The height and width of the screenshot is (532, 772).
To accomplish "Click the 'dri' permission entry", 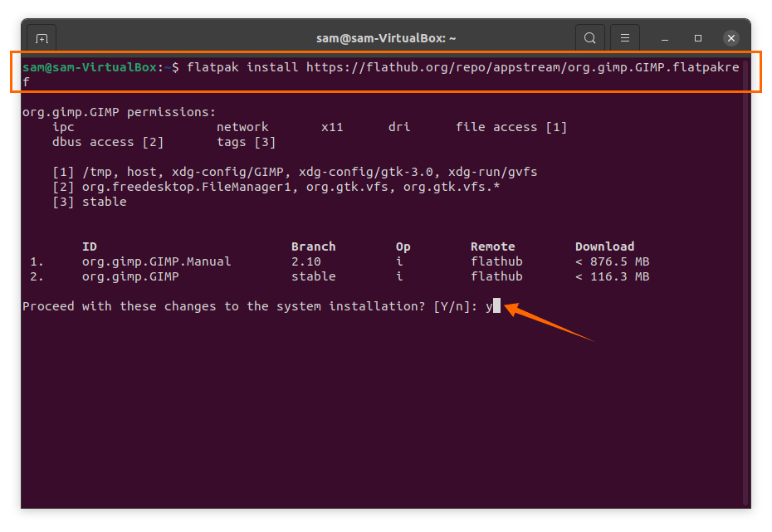I will point(399,127).
